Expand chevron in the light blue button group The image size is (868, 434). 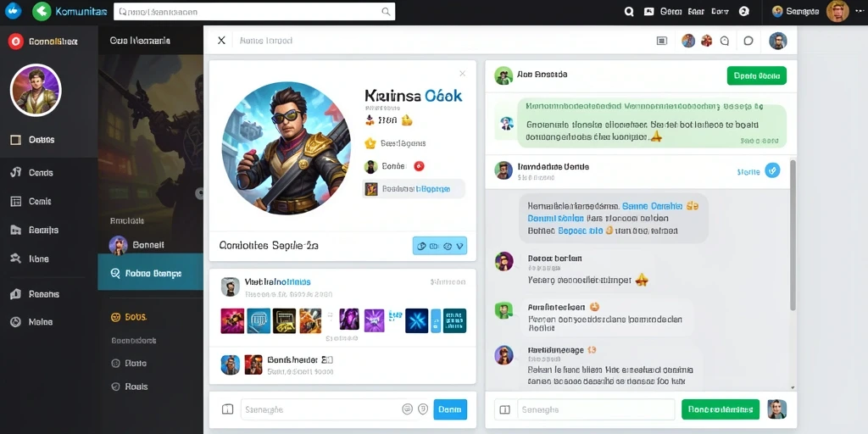point(460,246)
